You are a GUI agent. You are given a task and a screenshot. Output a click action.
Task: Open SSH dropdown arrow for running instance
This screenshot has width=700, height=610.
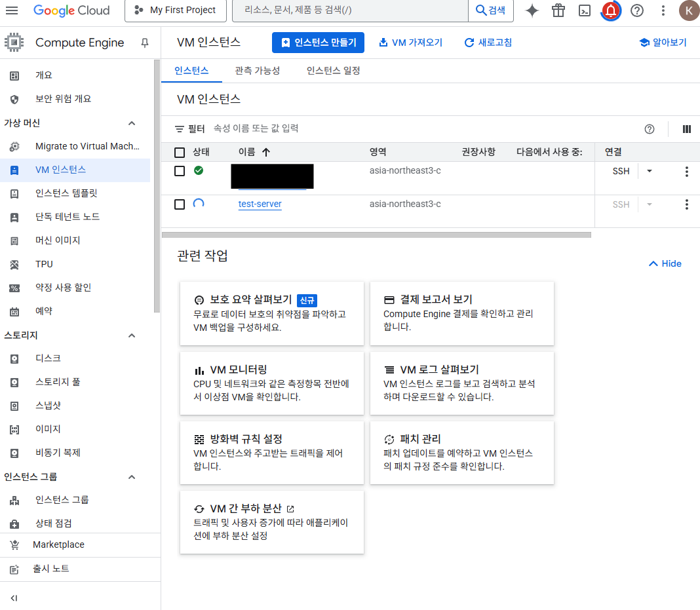coord(650,172)
